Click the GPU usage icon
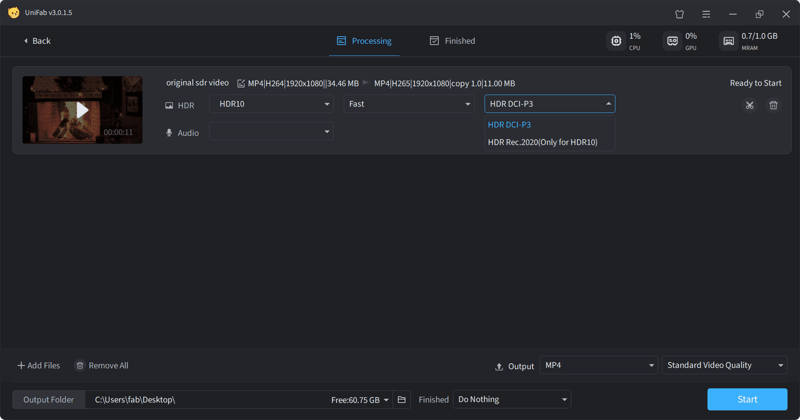This screenshot has height=420, width=800. (x=672, y=41)
